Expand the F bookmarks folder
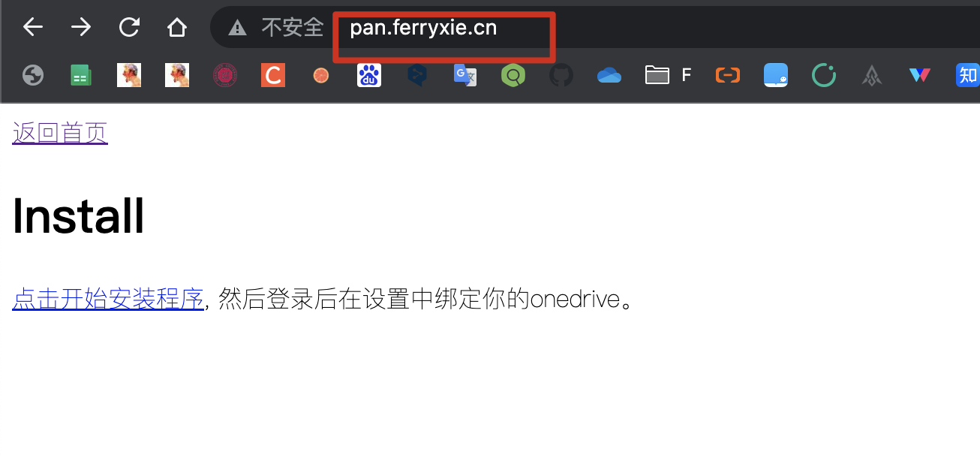This screenshot has width=980, height=458. [x=668, y=75]
